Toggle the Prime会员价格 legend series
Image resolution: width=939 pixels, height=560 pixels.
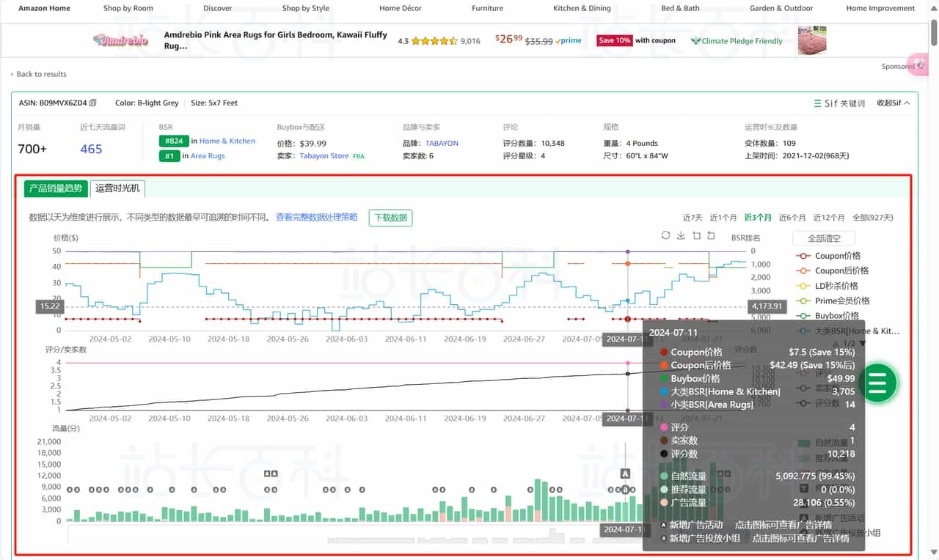[x=833, y=301]
